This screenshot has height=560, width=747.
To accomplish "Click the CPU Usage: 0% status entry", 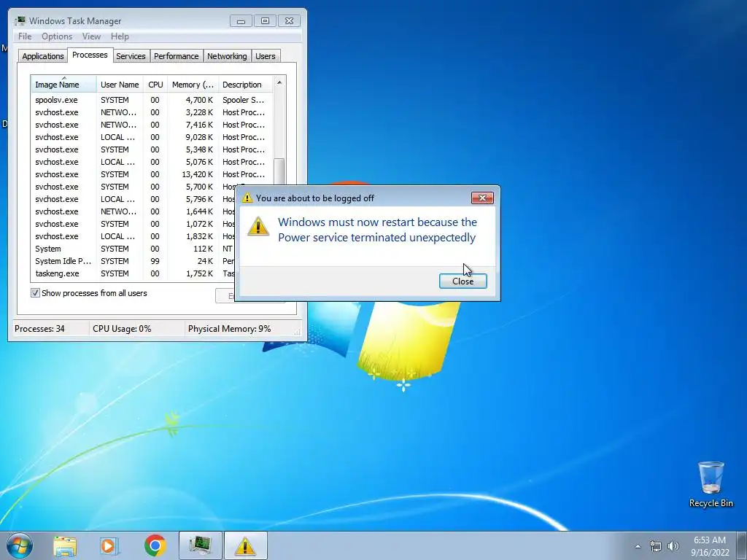I will pyautogui.click(x=122, y=329).
